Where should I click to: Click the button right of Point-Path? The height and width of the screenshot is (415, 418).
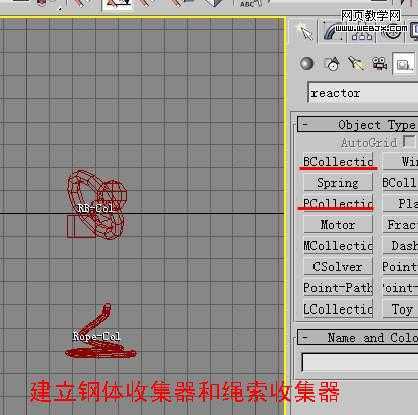(x=400, y=288)
